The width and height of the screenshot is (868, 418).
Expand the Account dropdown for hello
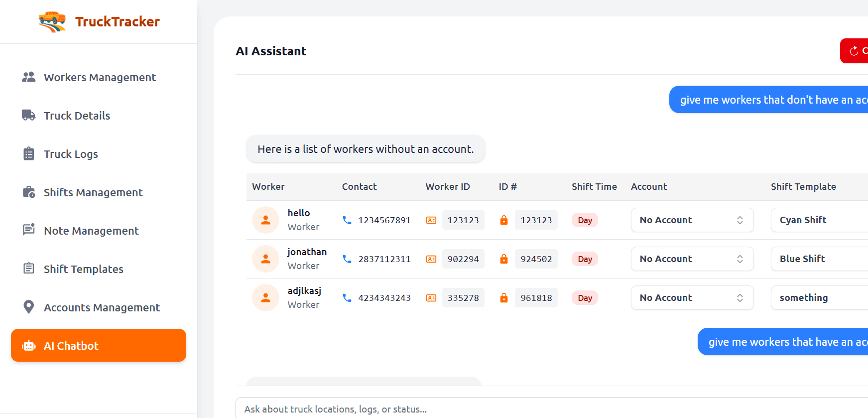point(692,220)
